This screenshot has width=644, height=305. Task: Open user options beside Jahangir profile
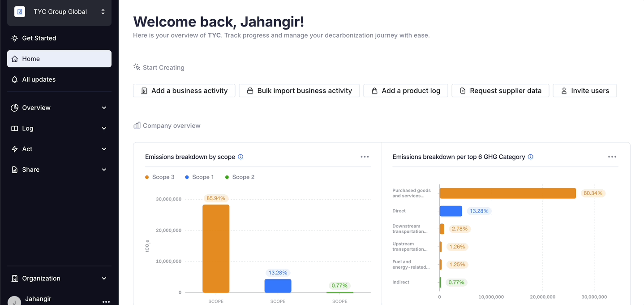pyautogui.click(x=106, y=301)
